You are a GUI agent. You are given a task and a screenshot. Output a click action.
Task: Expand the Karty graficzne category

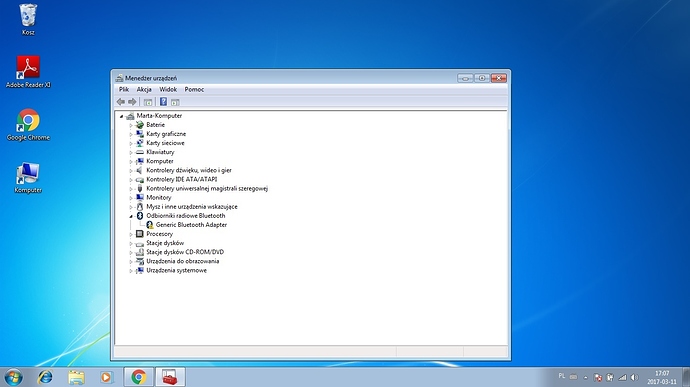pyautogui.click(x=131, y=134)
